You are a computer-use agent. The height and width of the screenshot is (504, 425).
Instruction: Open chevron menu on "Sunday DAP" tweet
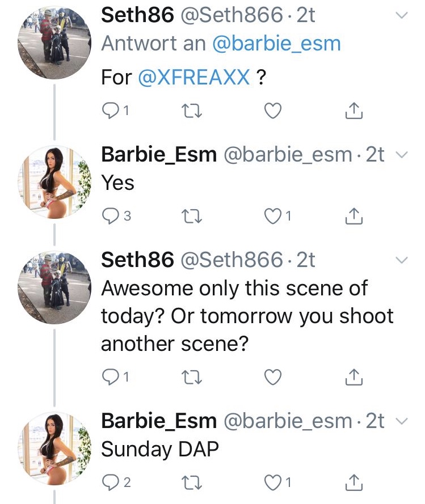pyautogui.click(x=401, y=422)
